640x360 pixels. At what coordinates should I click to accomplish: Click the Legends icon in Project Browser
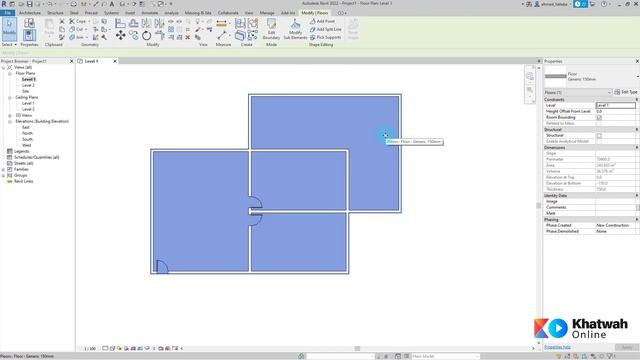point(9,151)
